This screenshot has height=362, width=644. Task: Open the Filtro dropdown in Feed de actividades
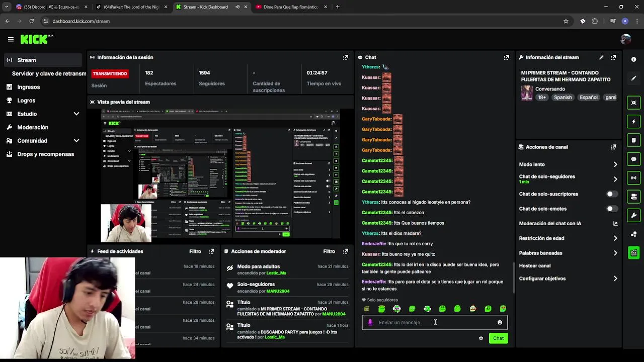[x=195, y=251]
